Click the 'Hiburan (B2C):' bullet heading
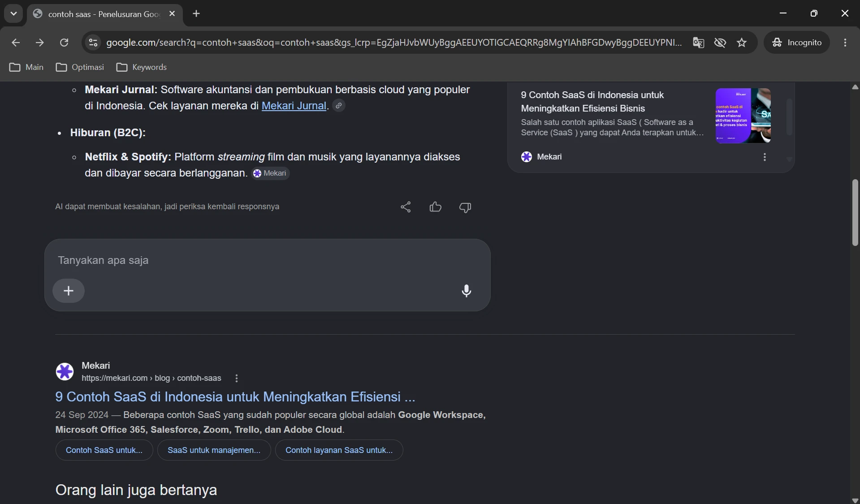Image resolution: width=860 pixels, height=504 pixels. pyautogui.click(x=108, y=133)
